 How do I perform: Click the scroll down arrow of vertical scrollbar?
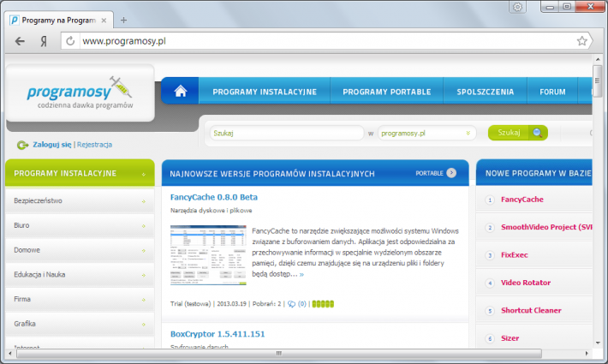[598, 343]
